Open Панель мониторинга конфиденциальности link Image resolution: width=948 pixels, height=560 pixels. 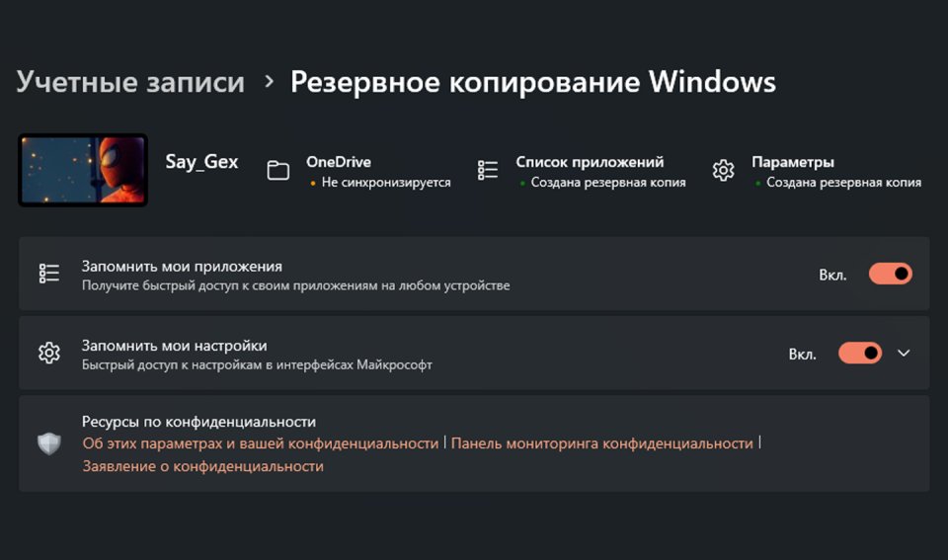(601, 443)
